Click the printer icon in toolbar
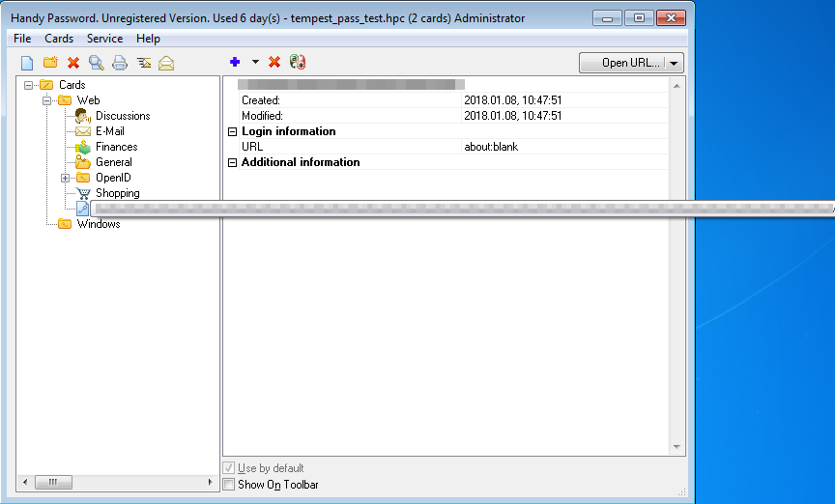Viewport: 835px width, 504px height. pyautogui.click(x=120, y=63)
